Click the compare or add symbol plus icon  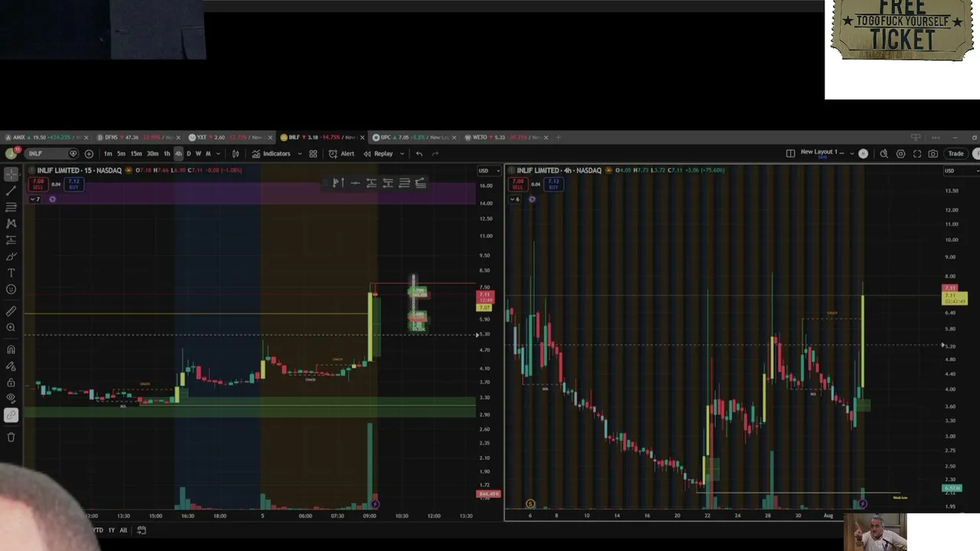coord(89,154)
